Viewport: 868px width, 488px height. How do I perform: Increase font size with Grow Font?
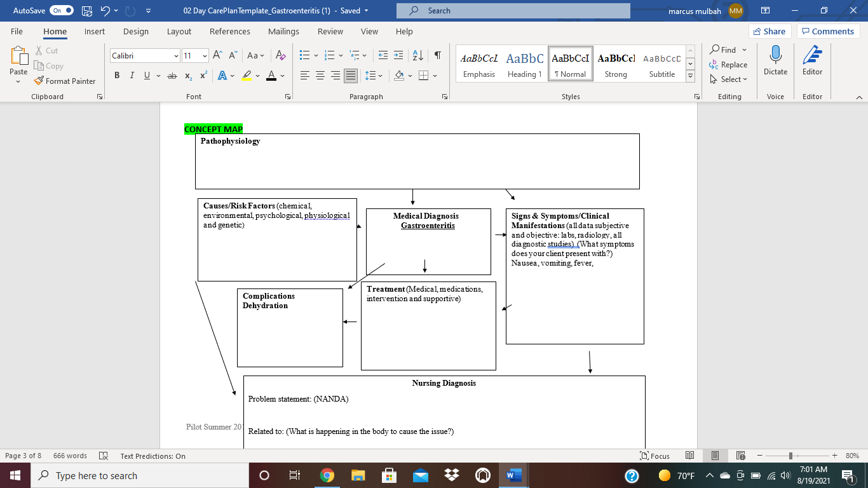[217, 56]
